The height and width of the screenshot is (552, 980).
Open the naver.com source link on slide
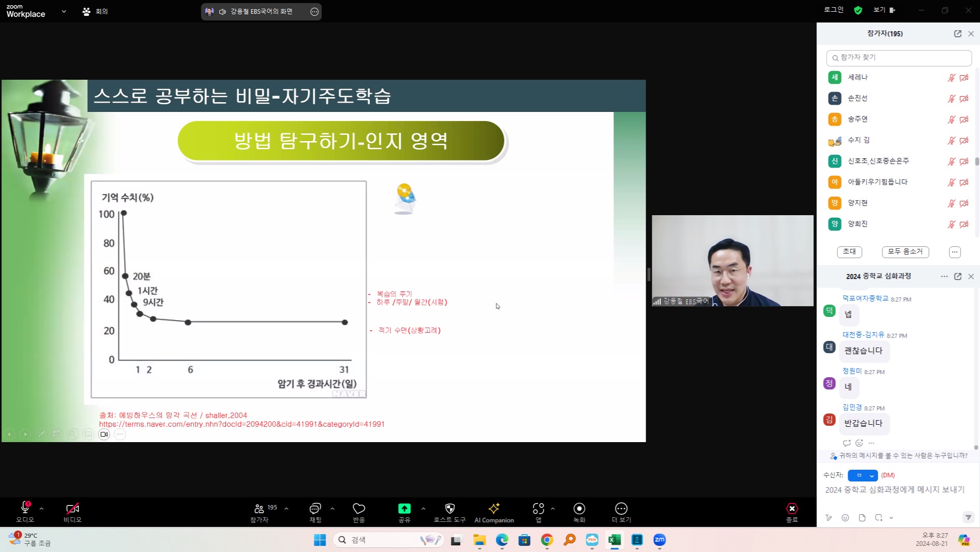tap(242, 424)
